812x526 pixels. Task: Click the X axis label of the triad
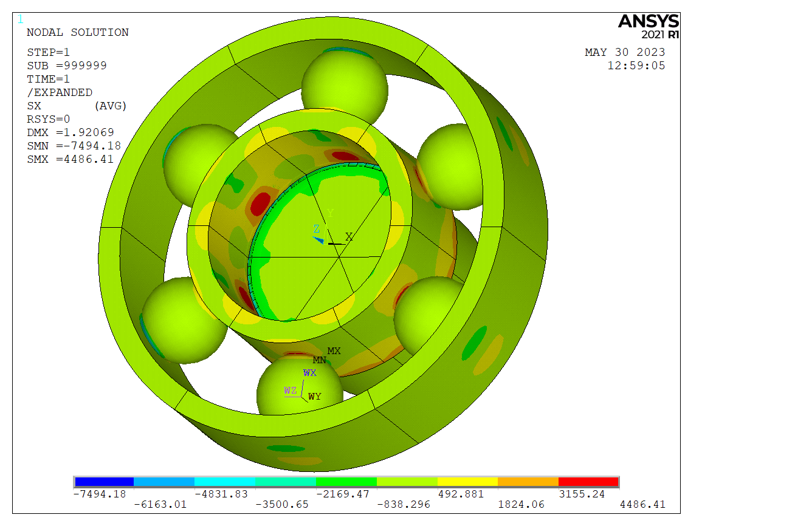click(x=349, y=237)
